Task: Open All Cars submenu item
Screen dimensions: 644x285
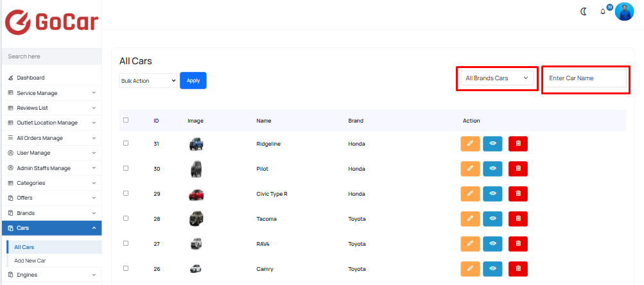Action: [54, 247]
